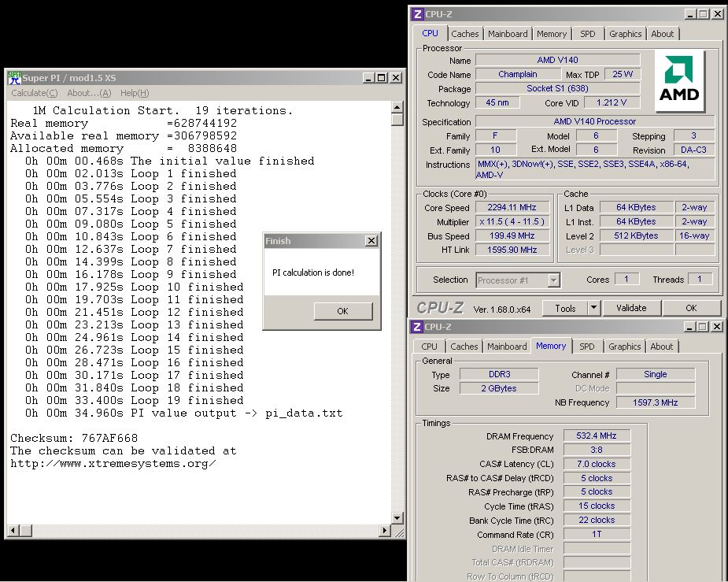Click the NB Frequency value 1597.3 MHz

click(x=655, y=402)
